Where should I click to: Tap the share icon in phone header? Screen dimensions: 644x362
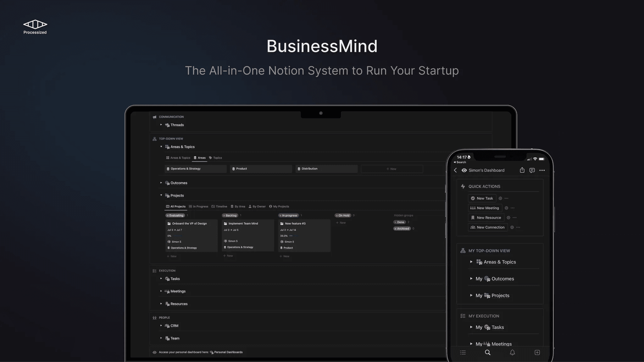pos(522,170)
